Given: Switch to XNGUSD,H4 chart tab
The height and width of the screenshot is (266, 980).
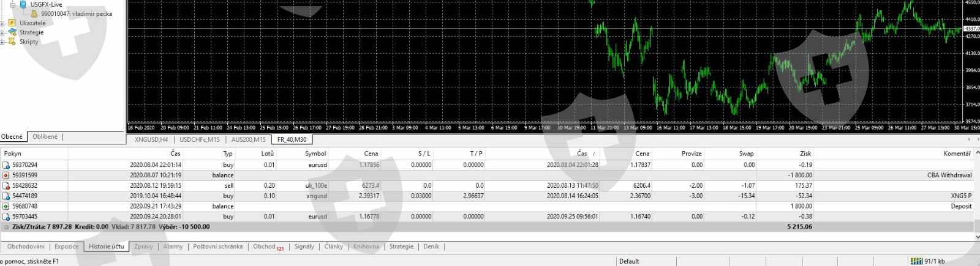Looking at the screenshot, I should point(151,139).
